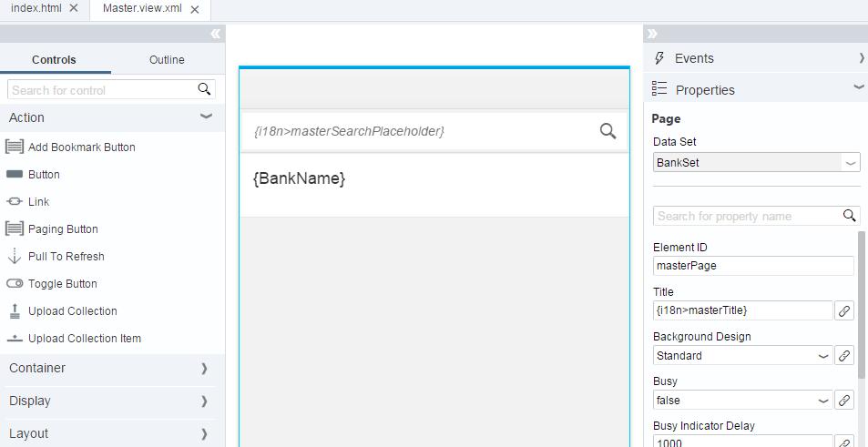The image size is (868, 447).
Task: Select the Pull To Refresh control icon
Action: (15, 256)
